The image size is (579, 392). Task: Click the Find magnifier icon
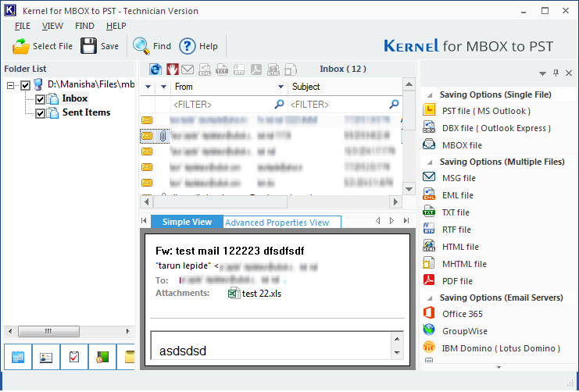click(141, 46)
